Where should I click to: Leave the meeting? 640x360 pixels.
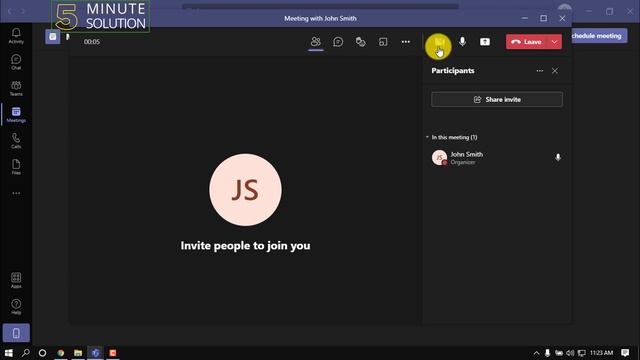click(x=526, y=42)
